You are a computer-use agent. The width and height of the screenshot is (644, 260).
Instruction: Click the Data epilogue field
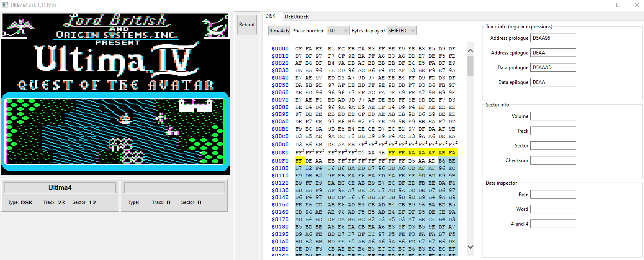(x=553, y=82)
